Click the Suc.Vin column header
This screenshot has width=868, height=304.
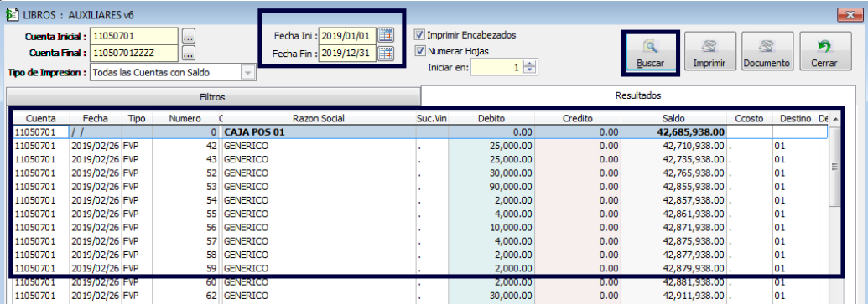(x=432, y=118)
